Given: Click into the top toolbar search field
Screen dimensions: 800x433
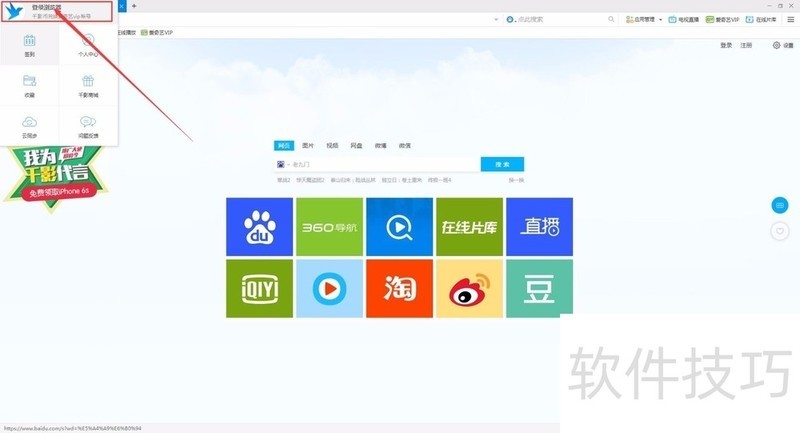Looking at the screenshot, I should pos(561,19).
